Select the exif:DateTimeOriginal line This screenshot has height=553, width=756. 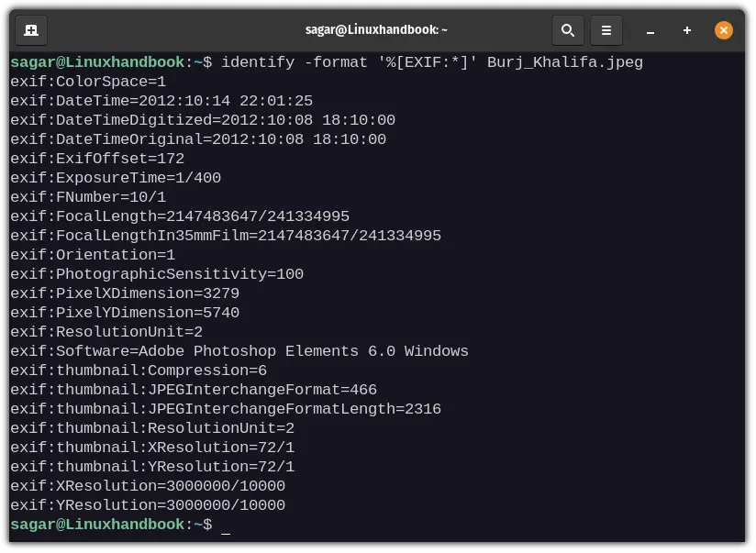[198, 139]
